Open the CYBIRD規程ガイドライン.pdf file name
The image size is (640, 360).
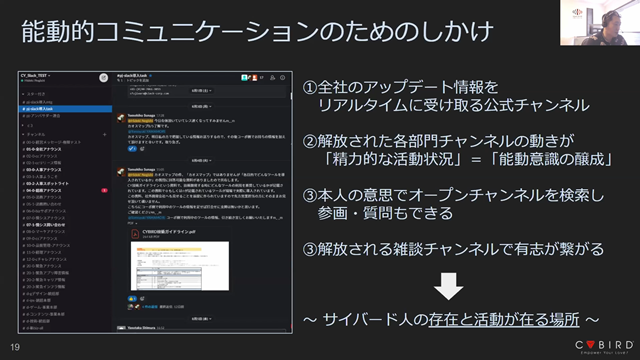click(169, 232)
